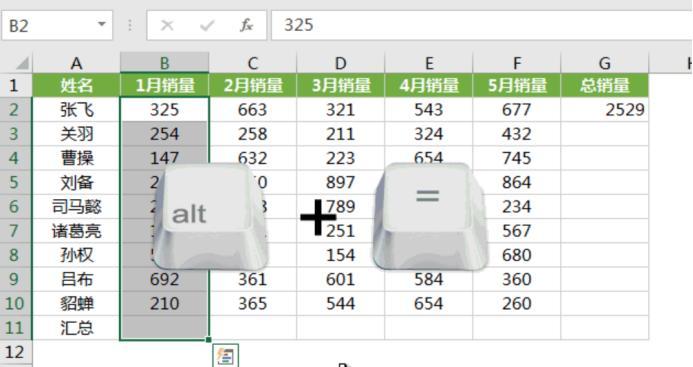The image size is (693, 367).
Task: Click the formula bar options dots
Action: pos(129,25)
